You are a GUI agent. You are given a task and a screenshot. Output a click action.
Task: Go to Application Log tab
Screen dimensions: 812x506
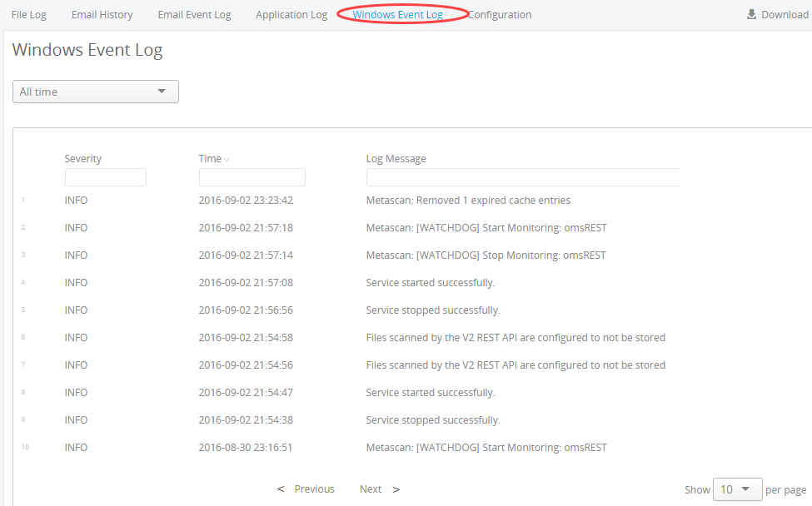[291, 14]
